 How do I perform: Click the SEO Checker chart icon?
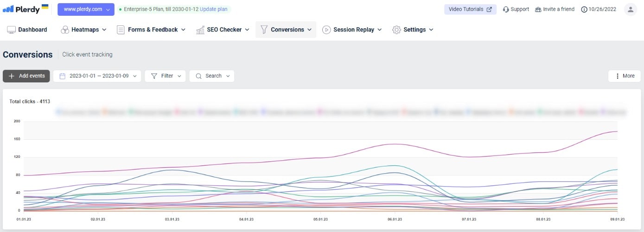(200, 30)
